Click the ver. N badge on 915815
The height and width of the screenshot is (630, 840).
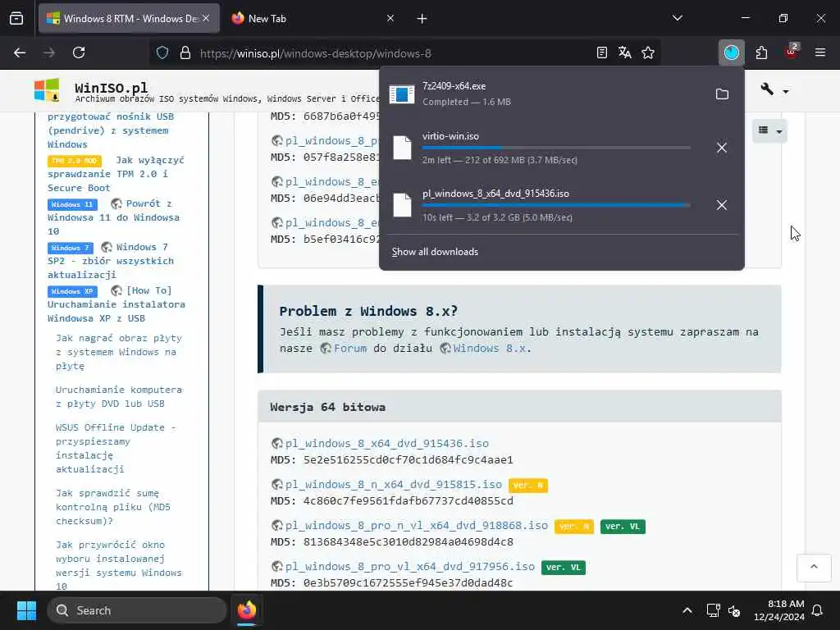(527, 486)
